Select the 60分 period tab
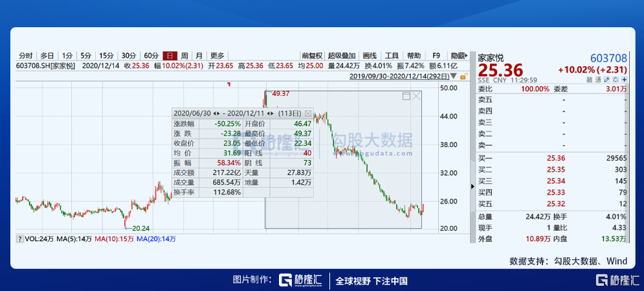 [x=151, y=56]
